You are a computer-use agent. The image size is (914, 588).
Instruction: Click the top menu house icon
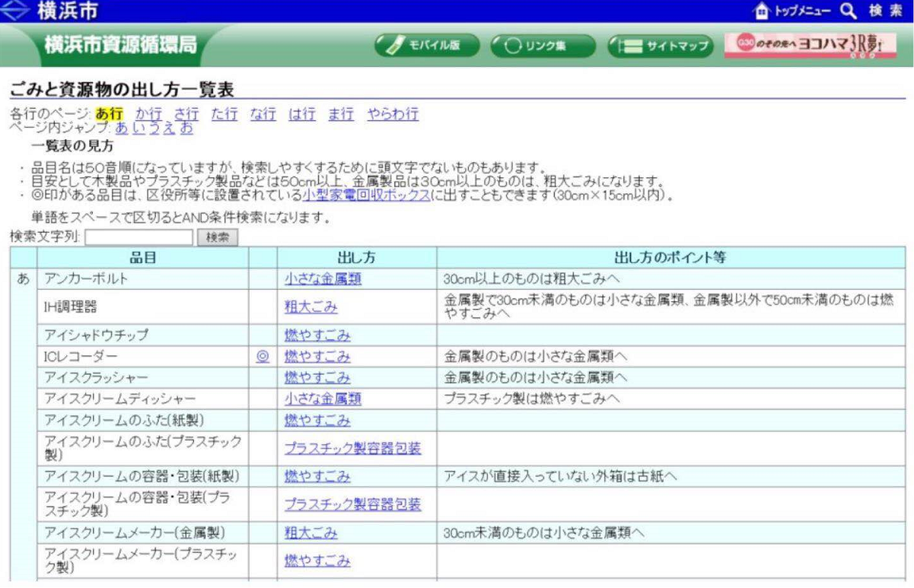coord(761,11)
